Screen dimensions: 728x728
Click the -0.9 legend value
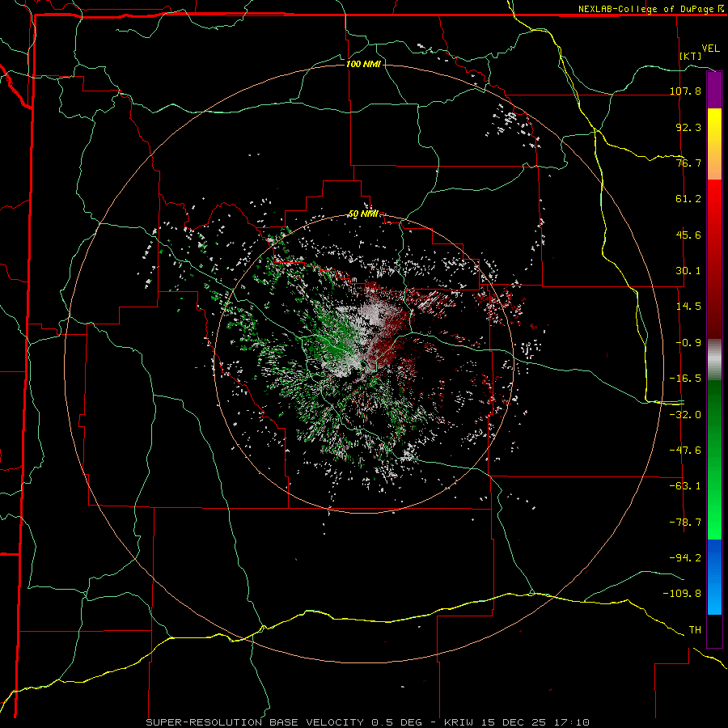688,343
